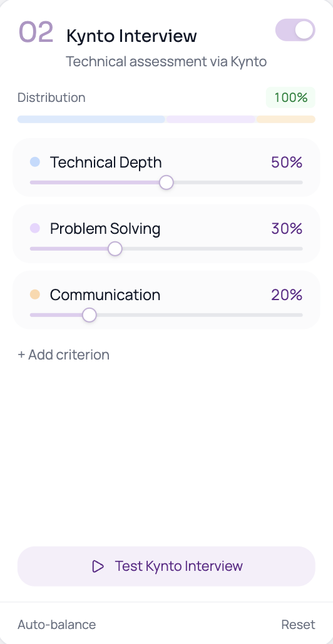
Task: Click the 30% value for Problem Solving
Action: point(287,228)
